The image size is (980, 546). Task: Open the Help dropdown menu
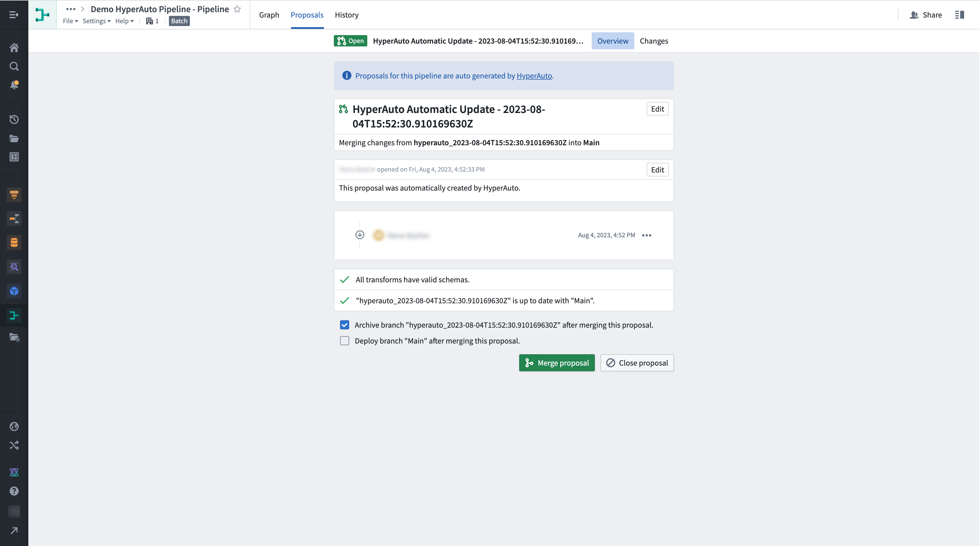(124, 21)
